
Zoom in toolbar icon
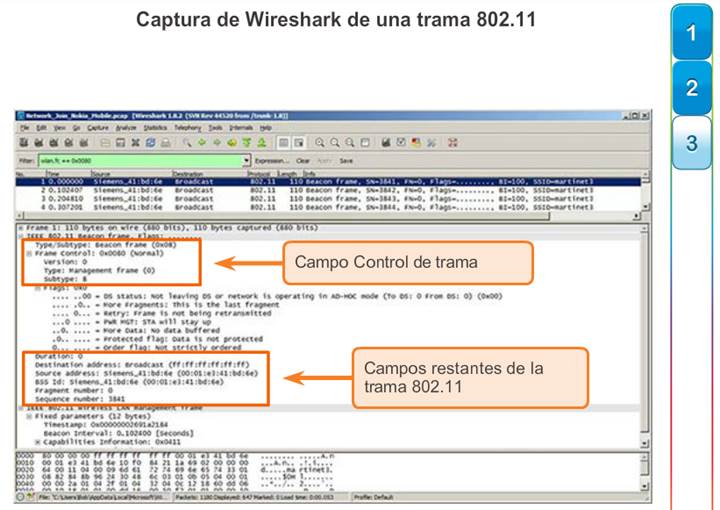[320, 143]
